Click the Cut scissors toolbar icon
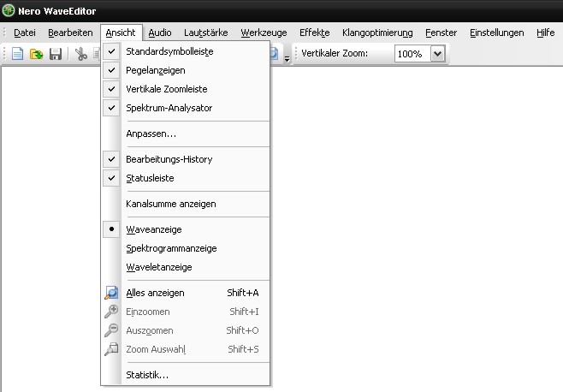Viewport: 563px width, 392px height. [81, 54]
